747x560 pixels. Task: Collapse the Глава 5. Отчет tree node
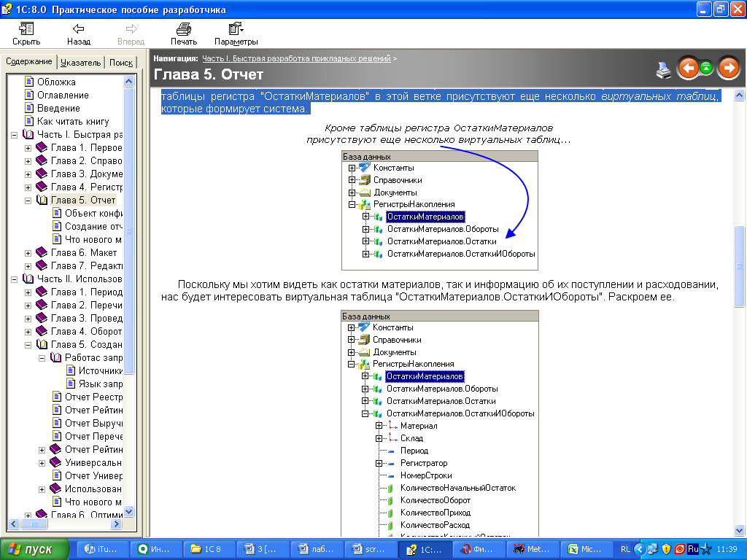pos(28,201)
